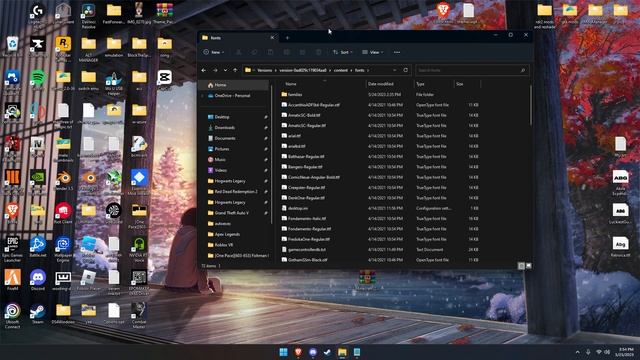This screenshot has height=360, width=640.
Task: Expand OneDrive - Personal tree node
Action: [x=202, y=96]
